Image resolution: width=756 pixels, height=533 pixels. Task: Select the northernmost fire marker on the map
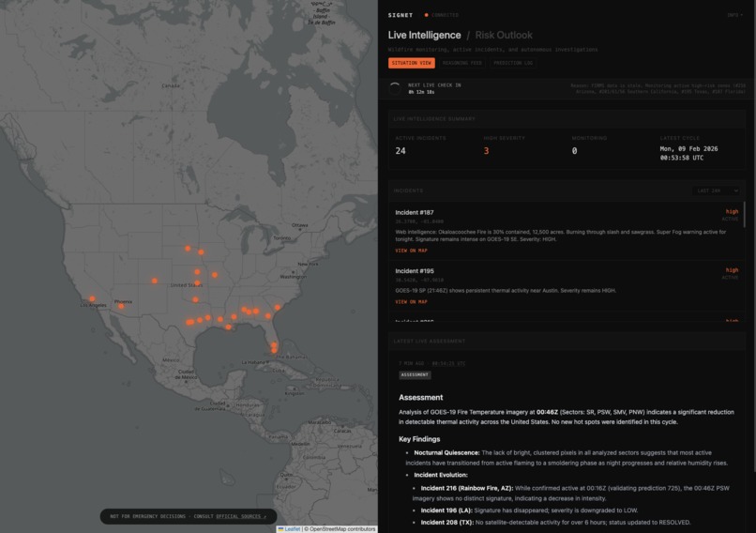click(188, 249)
